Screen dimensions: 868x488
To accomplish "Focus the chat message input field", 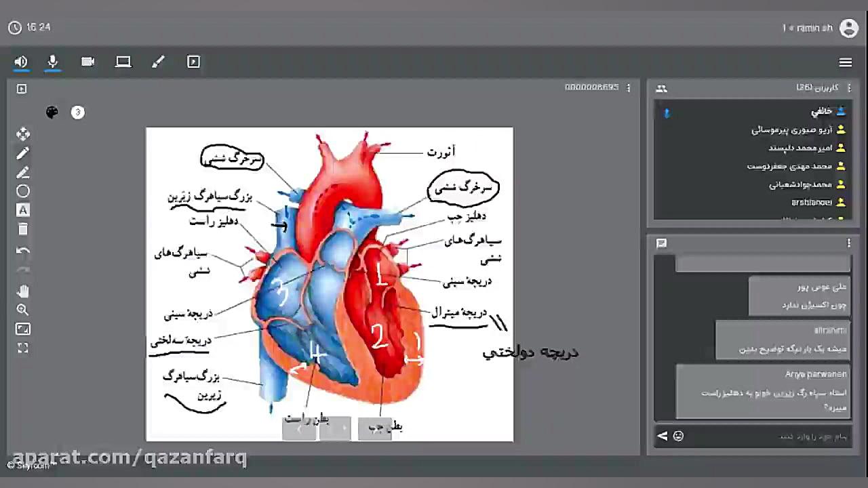I will click(768, 436).
